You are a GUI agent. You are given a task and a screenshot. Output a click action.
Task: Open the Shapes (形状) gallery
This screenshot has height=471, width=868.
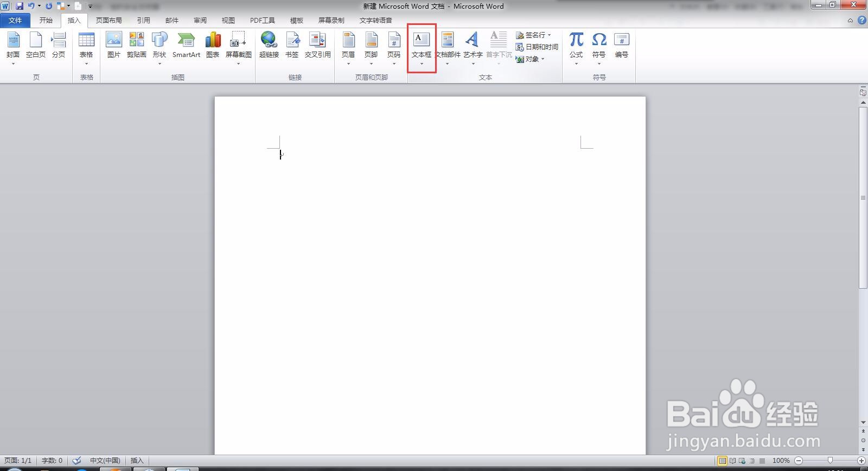pos(159,48)
